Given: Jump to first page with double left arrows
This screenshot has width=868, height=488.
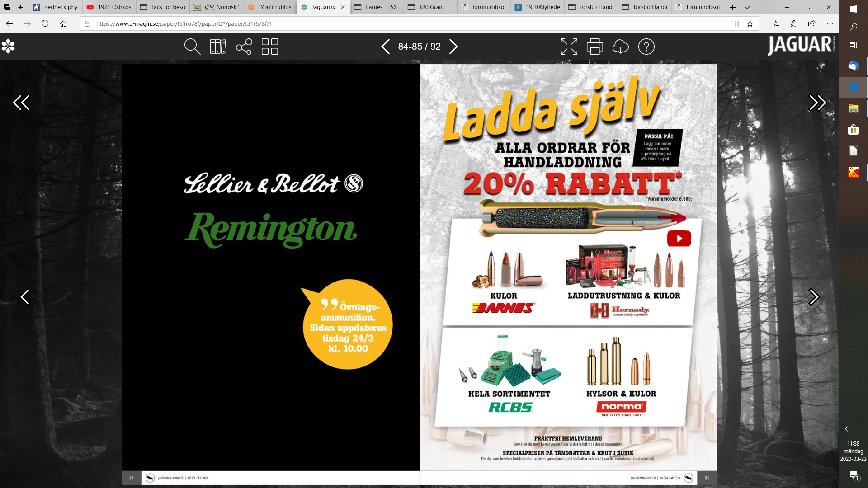Looking at the screenshot, I should (21, 103).
